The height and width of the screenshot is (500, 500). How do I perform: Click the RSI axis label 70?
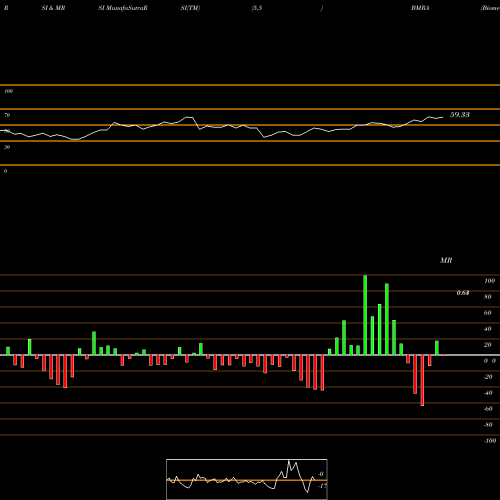(x=7, y=115)
